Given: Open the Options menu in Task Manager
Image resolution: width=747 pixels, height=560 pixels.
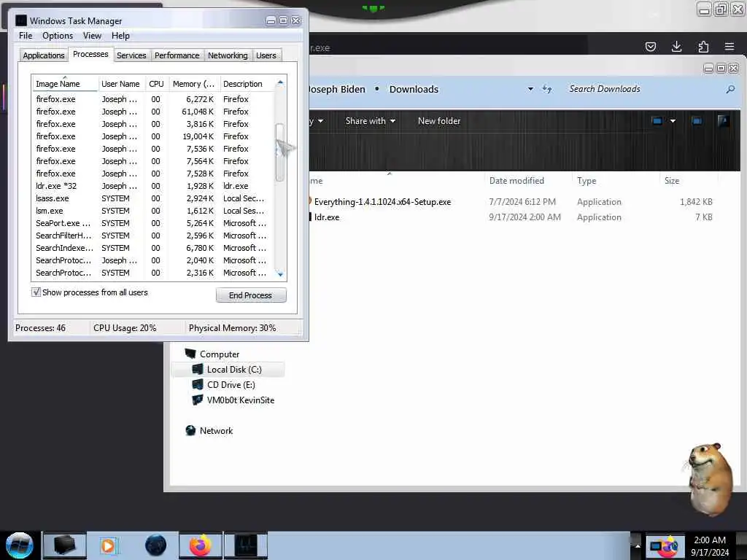Looking at the screenshot, I should (58, 36).
